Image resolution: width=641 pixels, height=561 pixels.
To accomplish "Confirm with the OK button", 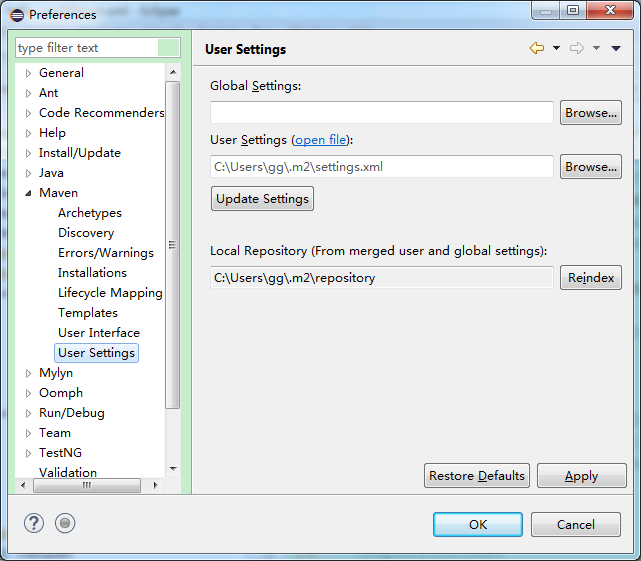I will point(478,524).
